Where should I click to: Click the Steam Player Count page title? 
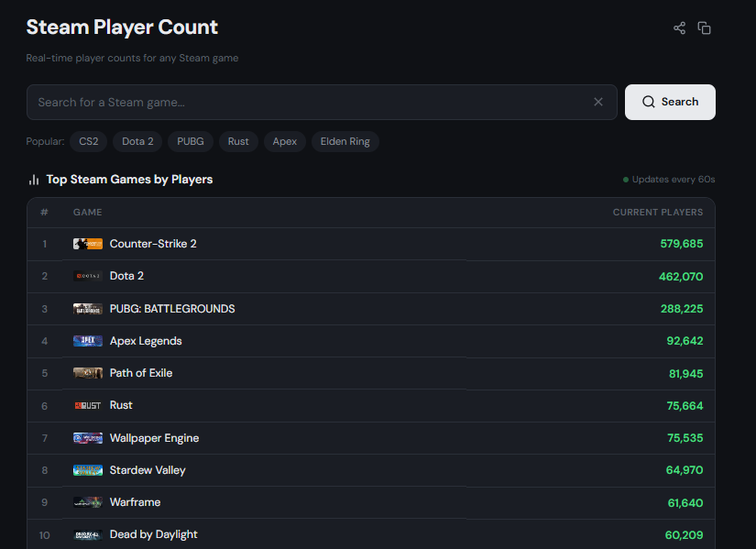coord(122,27)
